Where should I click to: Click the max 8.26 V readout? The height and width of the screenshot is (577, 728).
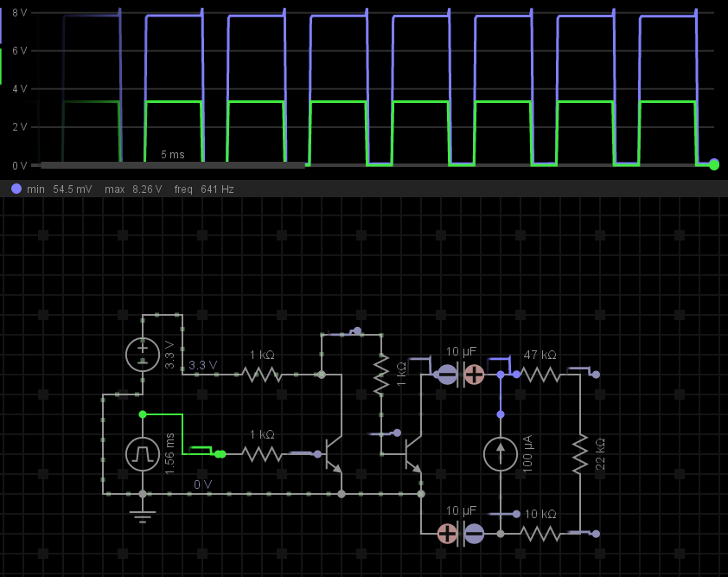click(133, 189)
